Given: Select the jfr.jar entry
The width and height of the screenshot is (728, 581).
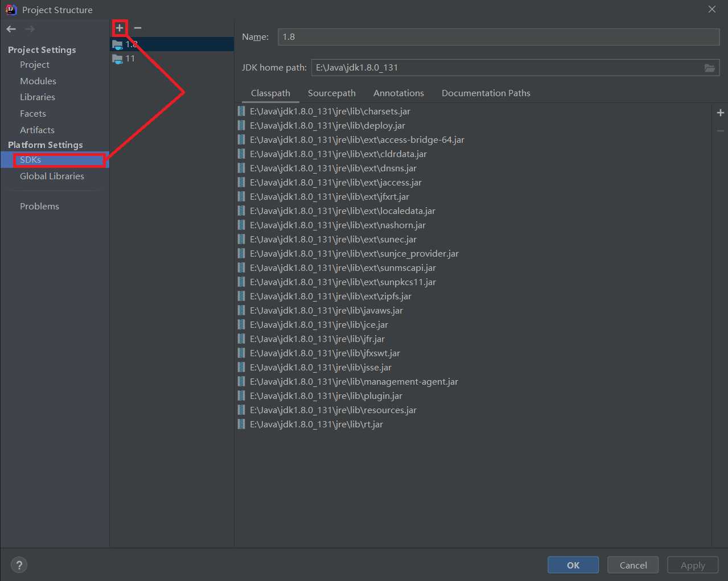Looking at the screenshot, I should [x=473, y=339].
